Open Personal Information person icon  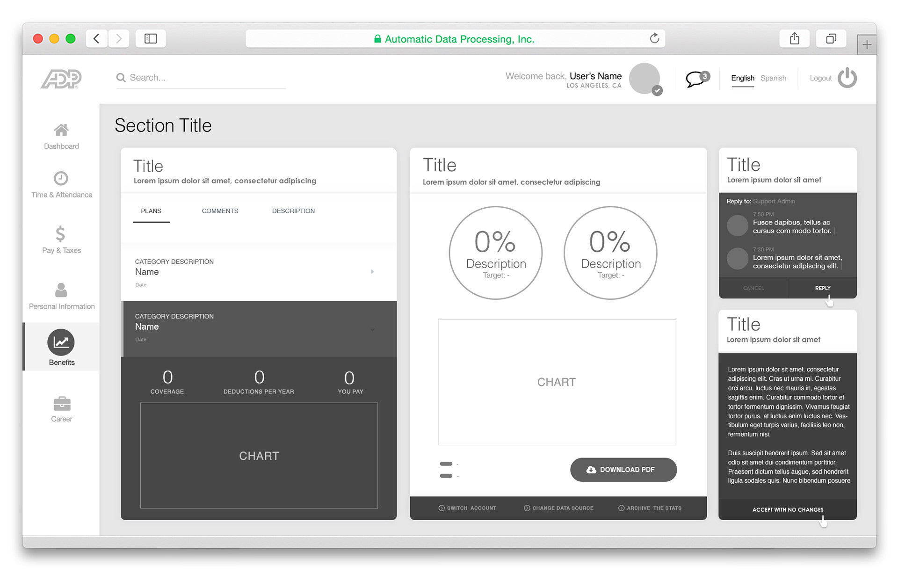(x=61, y=290)
